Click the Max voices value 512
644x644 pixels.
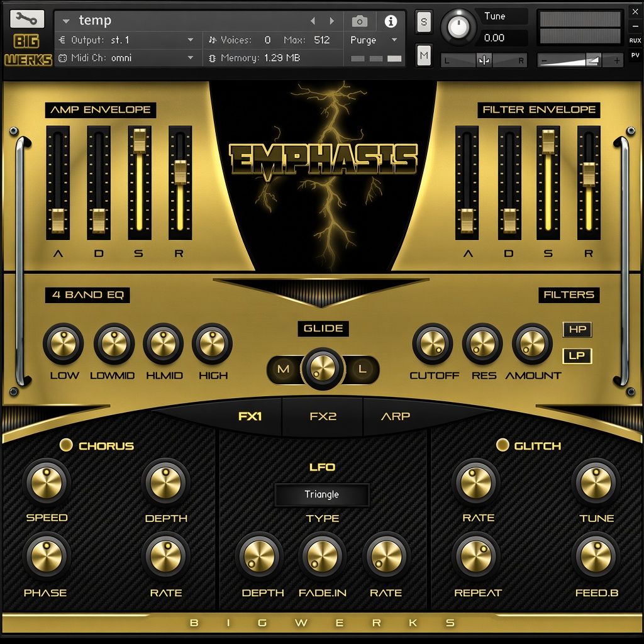click(x=321, y=40)
